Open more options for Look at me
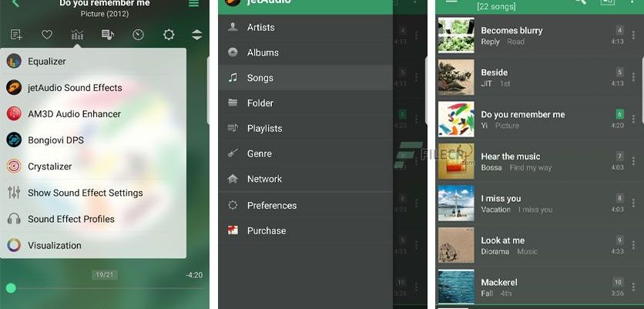This screenshot has width=644, height=309. [x=633, y=245]
